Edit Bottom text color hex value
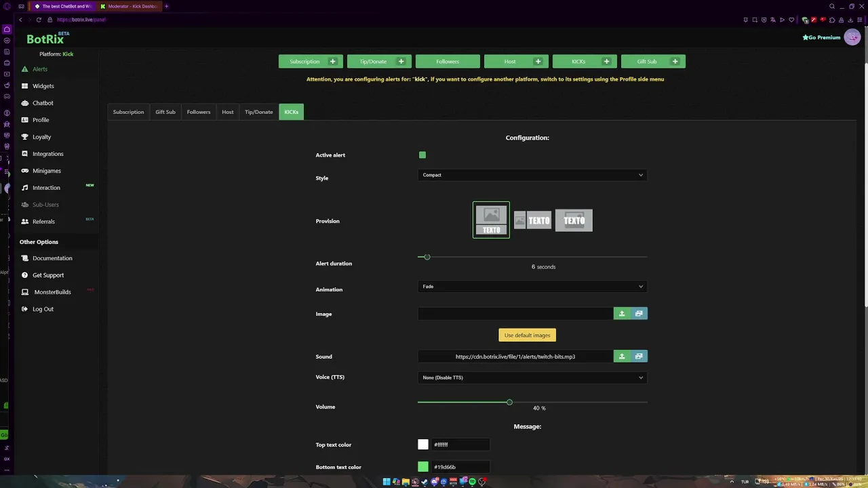Viewport: 868px width, 488px height. (460, 467)
